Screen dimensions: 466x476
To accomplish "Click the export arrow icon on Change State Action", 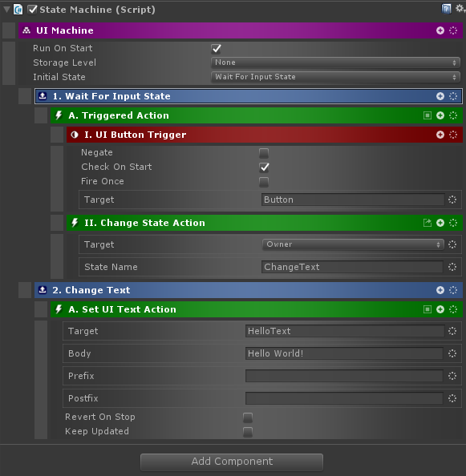I will pyautogui.click(x=428, y=223).
